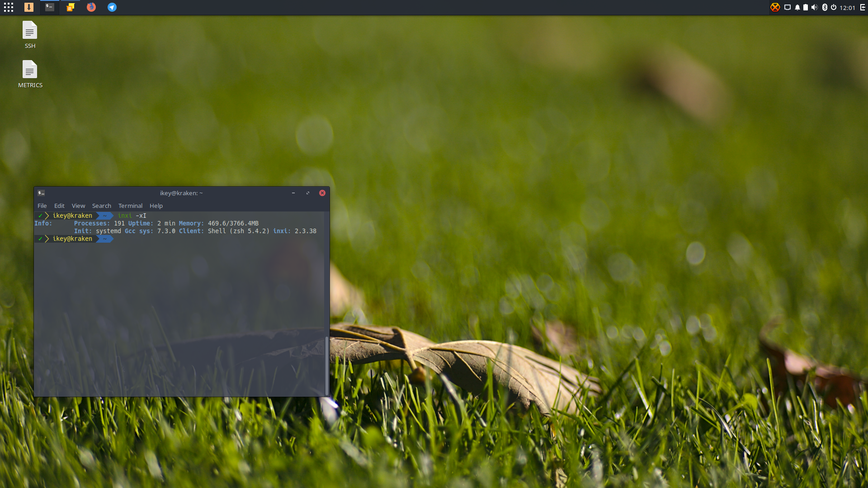Screen dimensions: 868x488
Task: Click the 'Processes: 191' output value
Action: (99, 223)
